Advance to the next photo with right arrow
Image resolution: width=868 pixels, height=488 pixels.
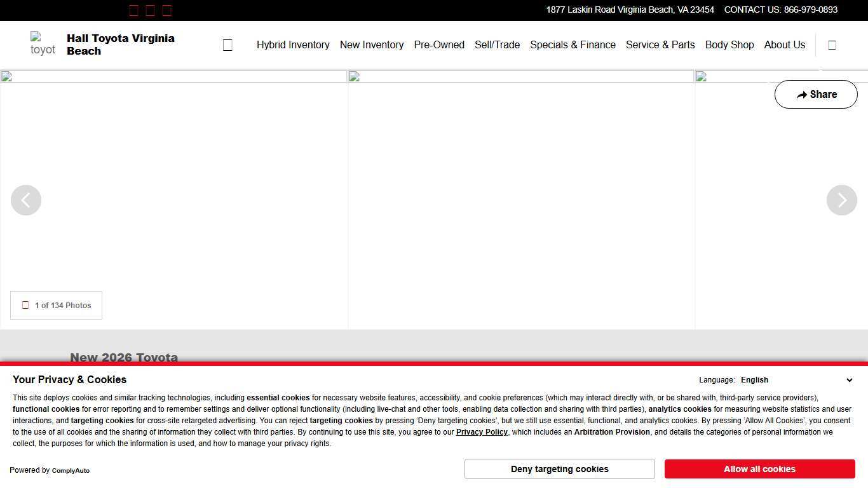coord(841,200)
